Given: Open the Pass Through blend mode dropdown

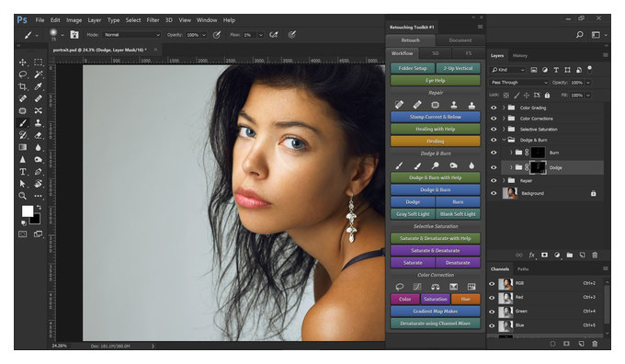Looking at the screenshot, I should 519,83.
